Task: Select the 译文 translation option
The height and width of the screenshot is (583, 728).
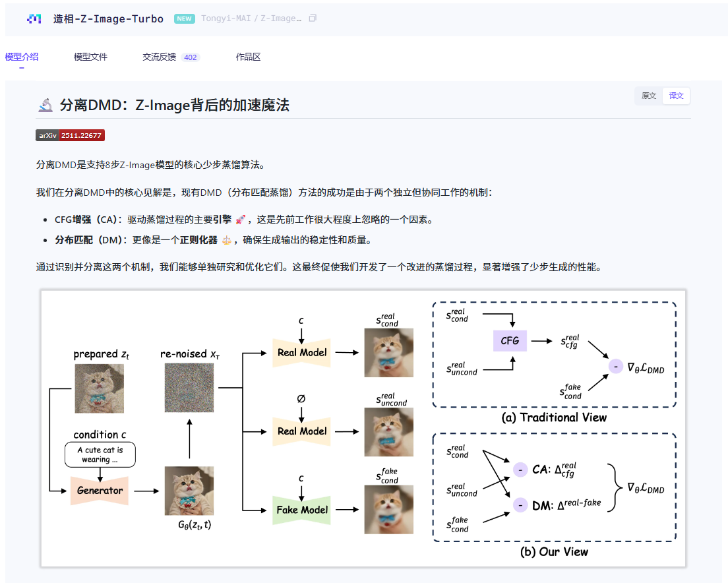Action: (x=675, y=96)
